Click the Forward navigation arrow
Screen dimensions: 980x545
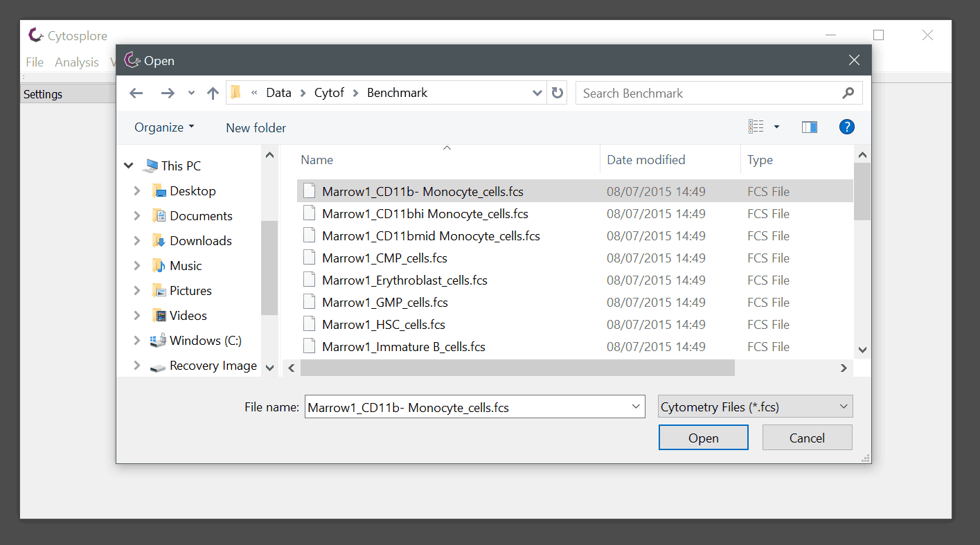click(x=168, y=93)
